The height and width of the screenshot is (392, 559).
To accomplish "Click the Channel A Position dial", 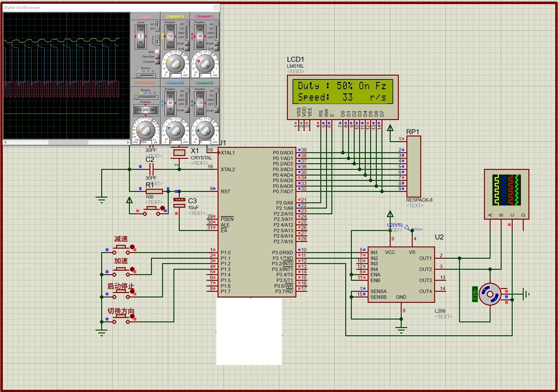I will (170, 37).
